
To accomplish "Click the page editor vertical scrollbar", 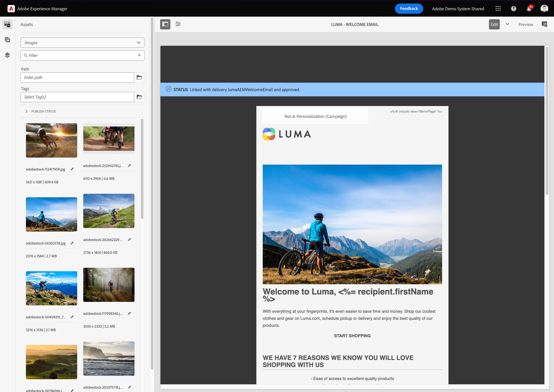I will click(547, 121).
